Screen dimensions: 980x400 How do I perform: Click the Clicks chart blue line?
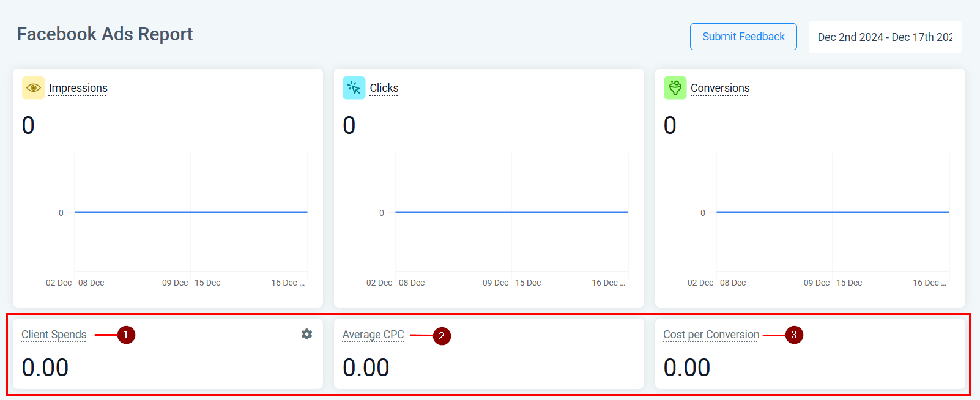point(511,212)
